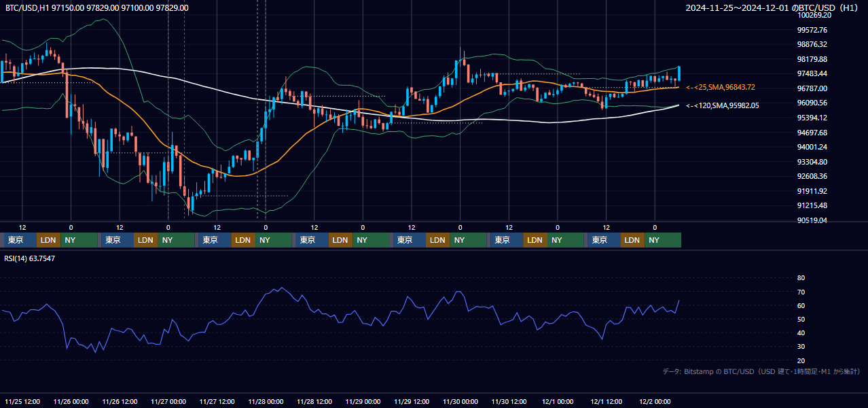Select the RSI 20 level label
Screen dimensions: 868x408
tap(801, 360)
